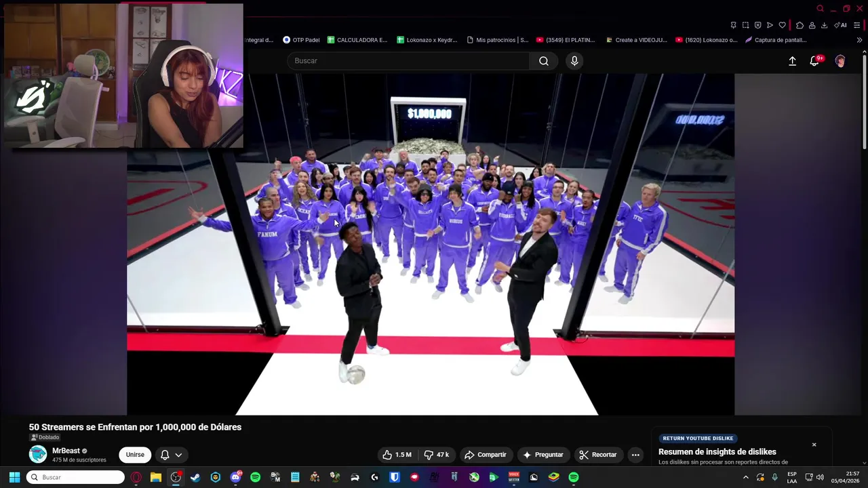Image resolution: width=868 pixels, height=488 pixels.
Task: Click the page vertical scrollbar
Action: coord(864,102)
